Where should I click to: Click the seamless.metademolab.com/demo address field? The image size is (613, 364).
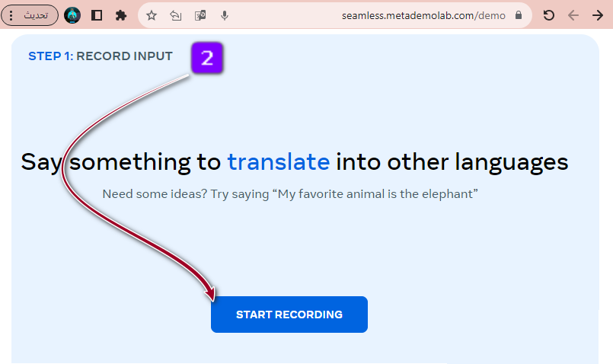coord(423,15)
